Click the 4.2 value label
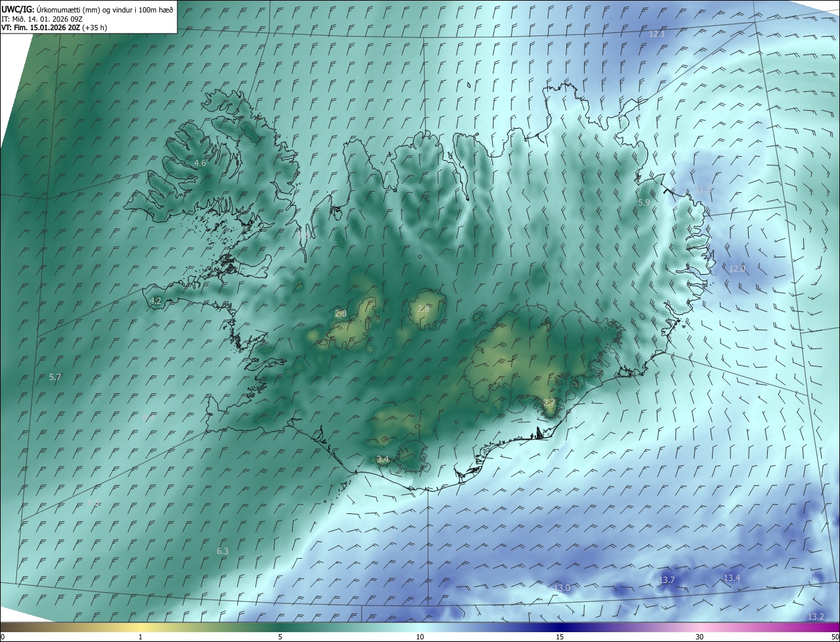 click(156, 301)
